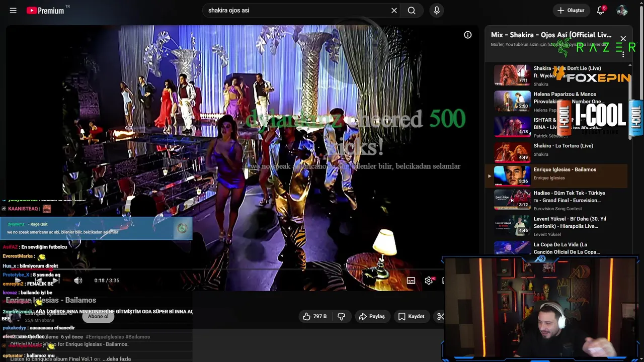The height and width of the screenshot is (362, 644).
Task: Click chat message from pukakedyy
Action: [x=38, y=328]
